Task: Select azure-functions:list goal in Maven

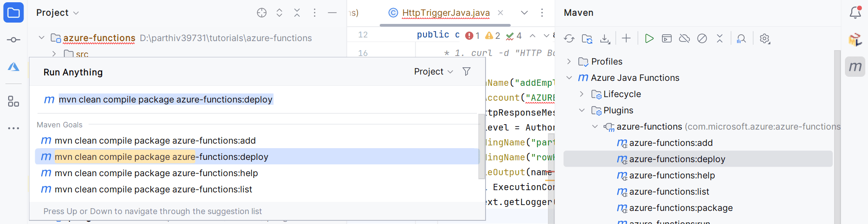Action: pos(669,191)
